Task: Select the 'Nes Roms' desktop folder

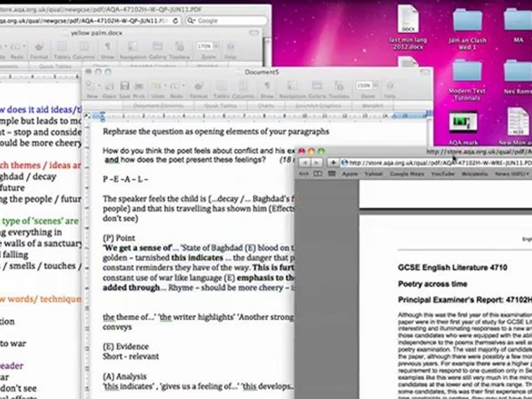Action: tap(517, 77)
